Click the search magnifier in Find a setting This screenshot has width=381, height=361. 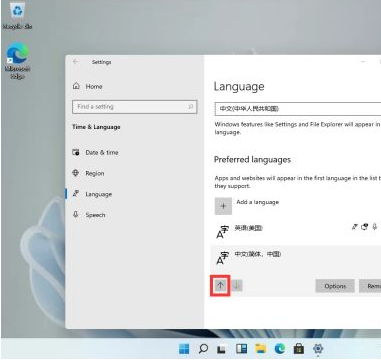coord(191,107)
